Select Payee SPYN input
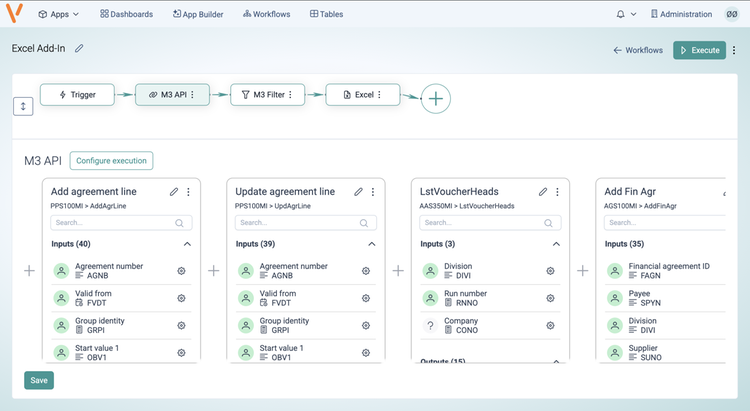 (665, 298)
